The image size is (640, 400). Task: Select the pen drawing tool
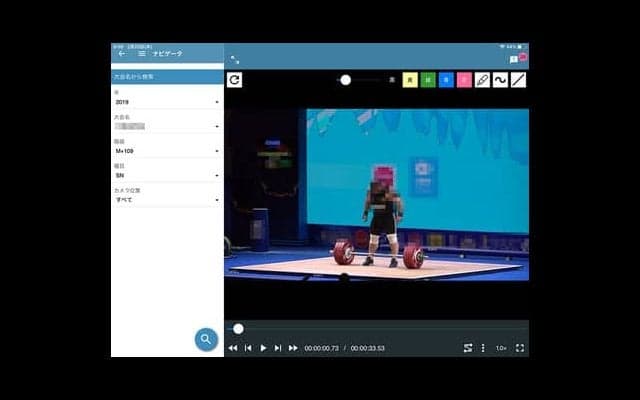tap(482, 80)
